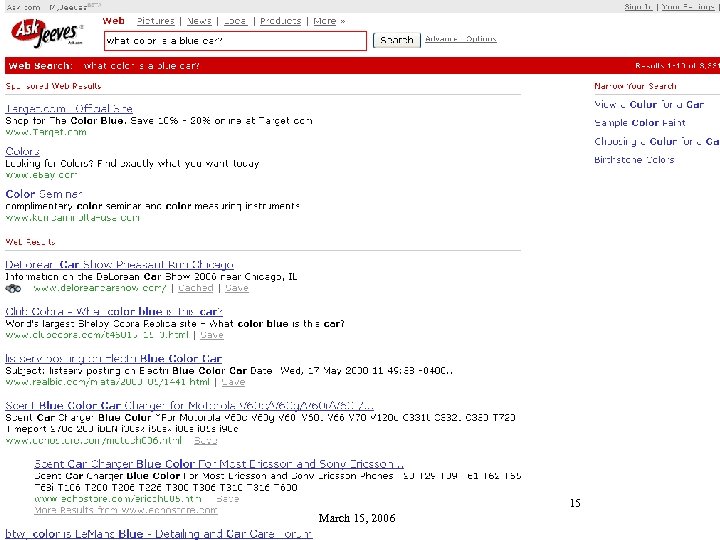Open the News search tab
Viewport: 720px width, 540px height.
199,21
